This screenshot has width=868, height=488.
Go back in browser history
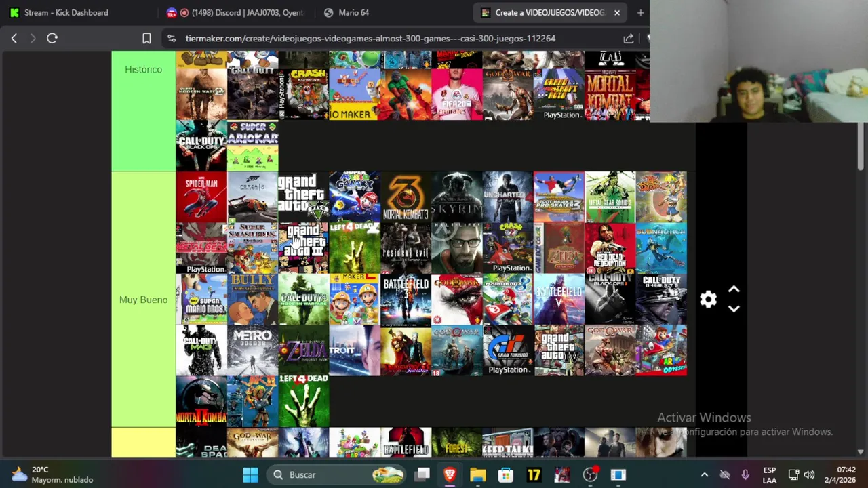click(x=14, y=39)
